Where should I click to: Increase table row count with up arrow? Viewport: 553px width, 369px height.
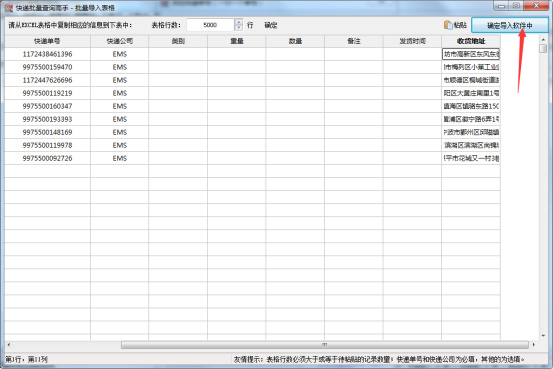tap(239, 22)
